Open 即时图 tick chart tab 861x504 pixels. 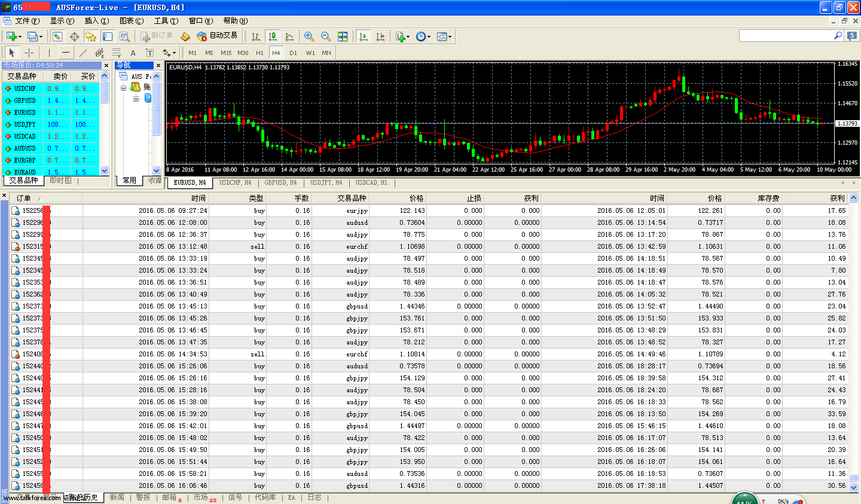click(60, 181)
